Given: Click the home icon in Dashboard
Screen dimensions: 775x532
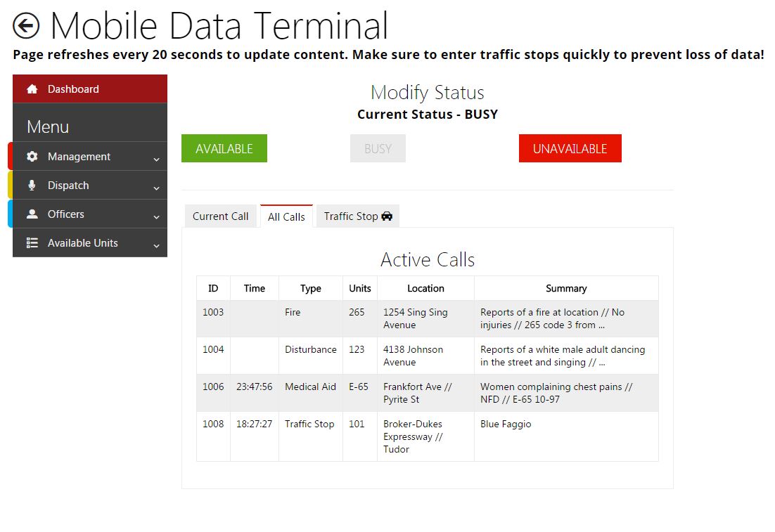Looking at the screenshot, I should pos(32,89).
